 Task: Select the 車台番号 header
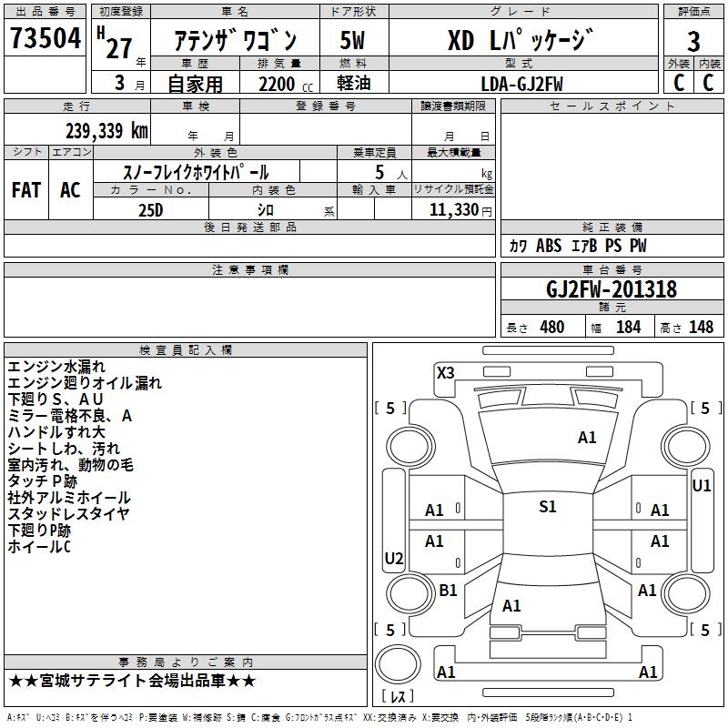click(x=612, y=269)
